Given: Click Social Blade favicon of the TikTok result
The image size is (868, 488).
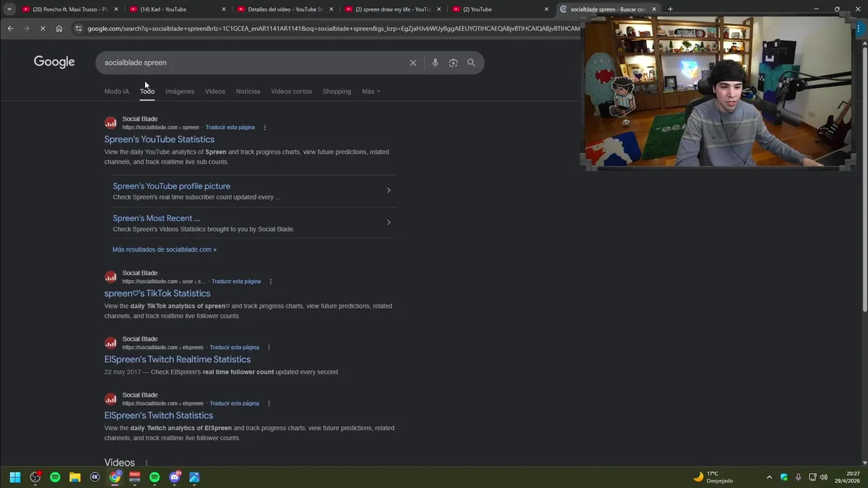Looking at the screenshot, I should [x=111, y=277].
